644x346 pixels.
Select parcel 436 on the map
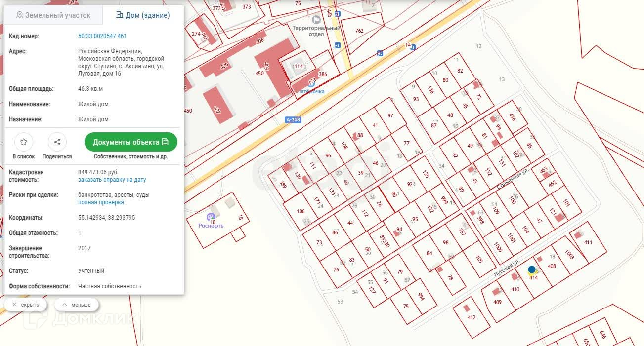pos(512,117)
